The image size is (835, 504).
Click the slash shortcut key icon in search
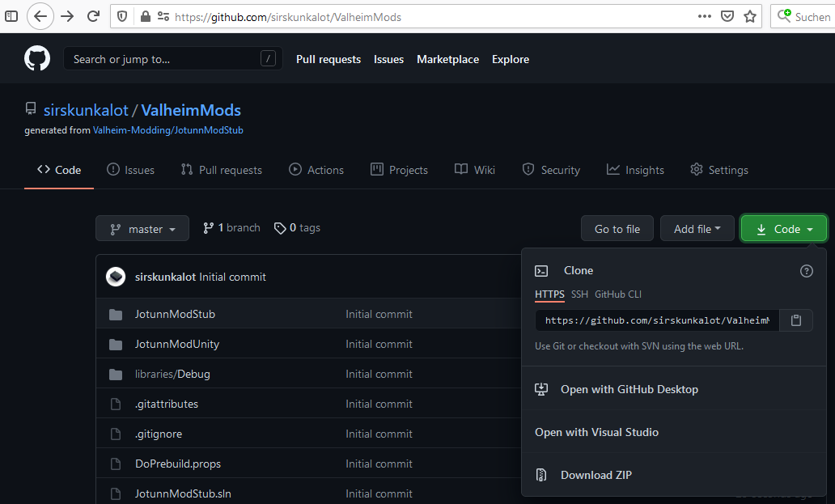click(268, 58)
